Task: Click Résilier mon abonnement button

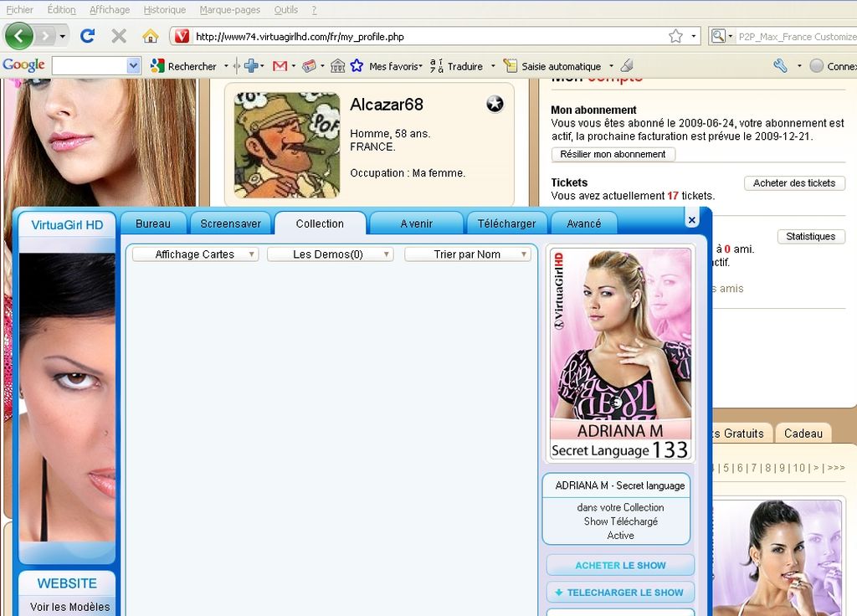Action: (613, 154)
